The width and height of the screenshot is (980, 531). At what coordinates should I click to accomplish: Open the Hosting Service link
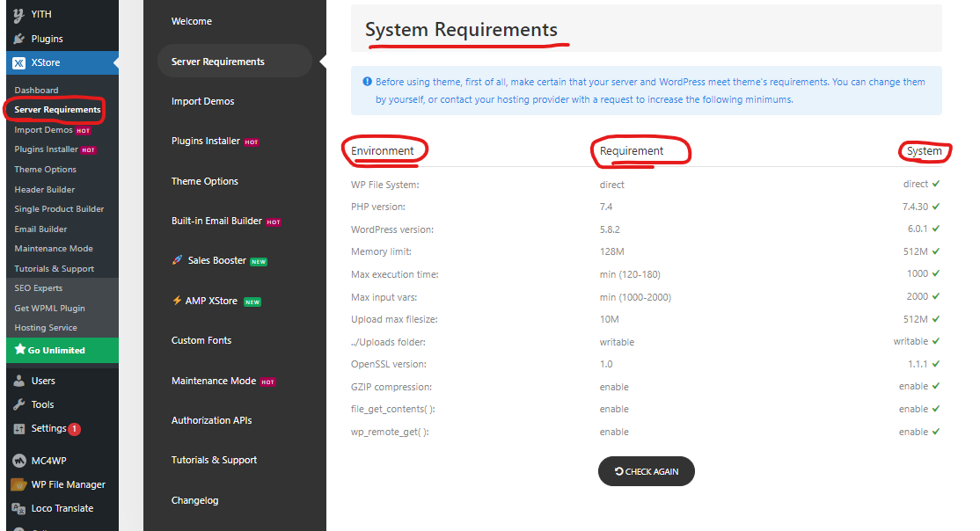point(46,327)
